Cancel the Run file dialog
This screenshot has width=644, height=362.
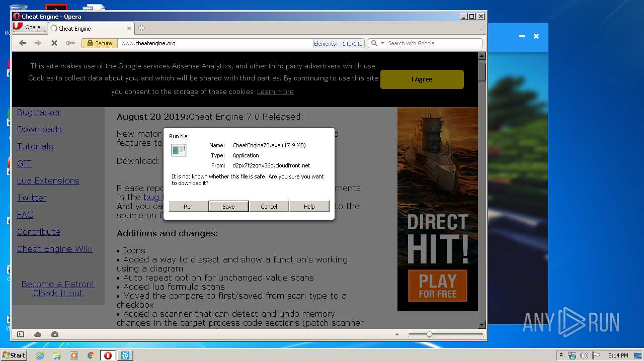tap(269, 207)
